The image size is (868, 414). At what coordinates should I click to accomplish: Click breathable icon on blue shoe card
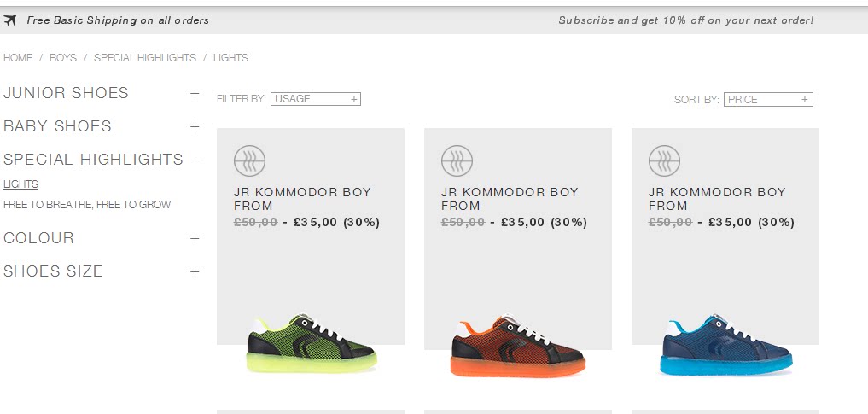click(x=664, y=160)
